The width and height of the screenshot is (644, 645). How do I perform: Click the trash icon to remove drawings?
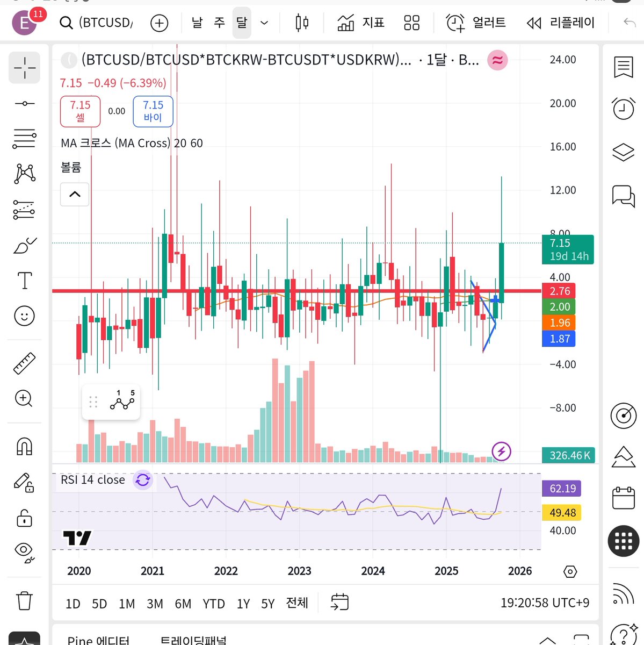pyautogui.click(x=25, y=600)
